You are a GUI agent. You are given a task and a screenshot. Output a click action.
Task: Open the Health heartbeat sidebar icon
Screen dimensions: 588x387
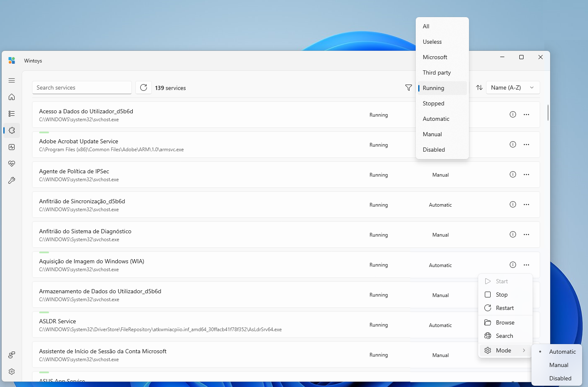[x=12, y=164]
